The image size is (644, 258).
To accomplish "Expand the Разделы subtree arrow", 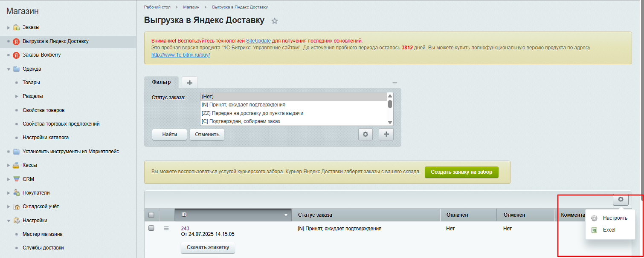I will point(17,96).
